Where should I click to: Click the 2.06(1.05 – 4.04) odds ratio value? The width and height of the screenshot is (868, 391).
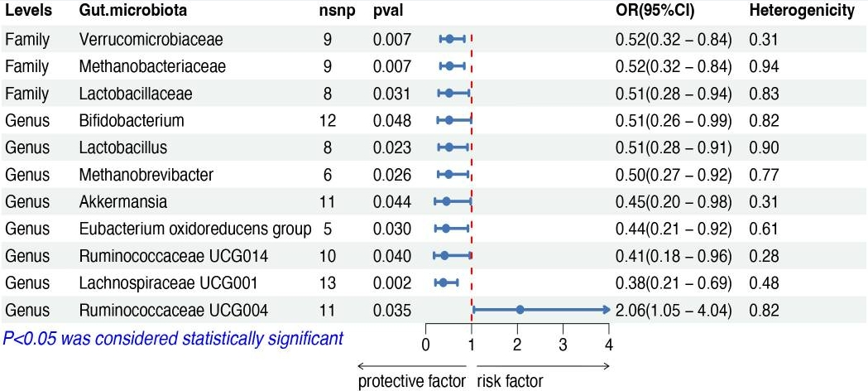pos(674,311)
